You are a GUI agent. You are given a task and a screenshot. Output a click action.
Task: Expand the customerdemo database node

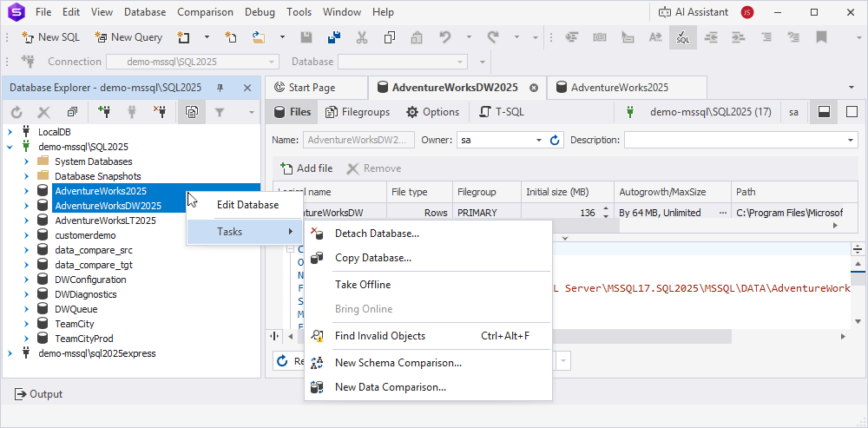pyautogui.click(x=26, y=235)
